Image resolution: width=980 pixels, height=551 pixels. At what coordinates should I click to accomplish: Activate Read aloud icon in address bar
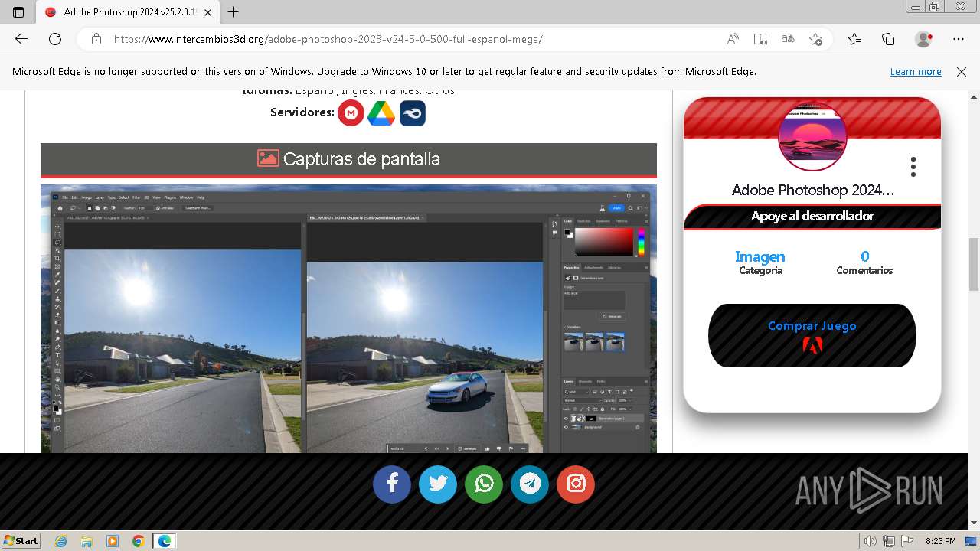coord(733,39)
